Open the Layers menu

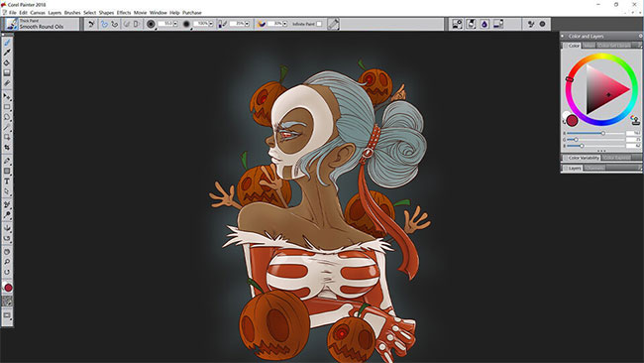(x=54, y=13)
